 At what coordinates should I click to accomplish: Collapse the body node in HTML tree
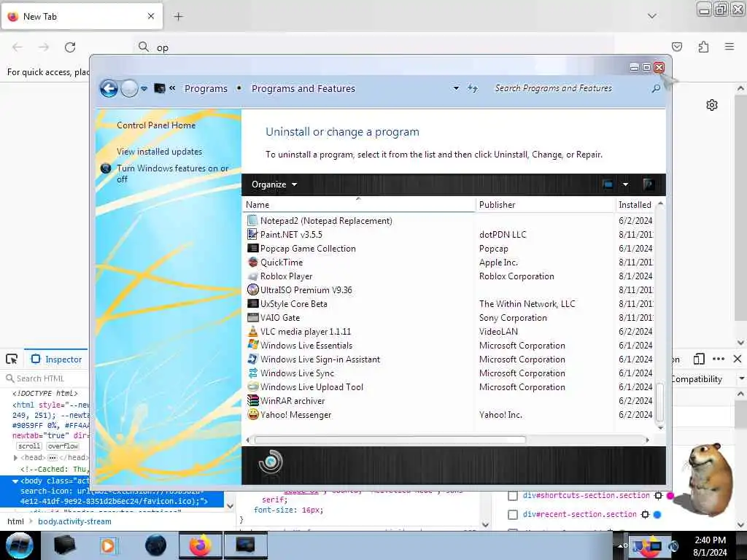tap(15, 481)
